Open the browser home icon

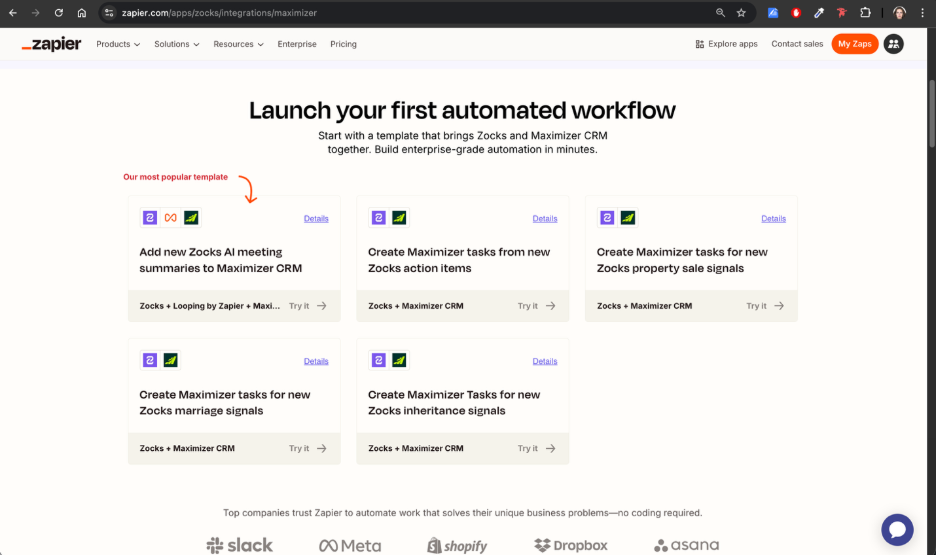82,13
